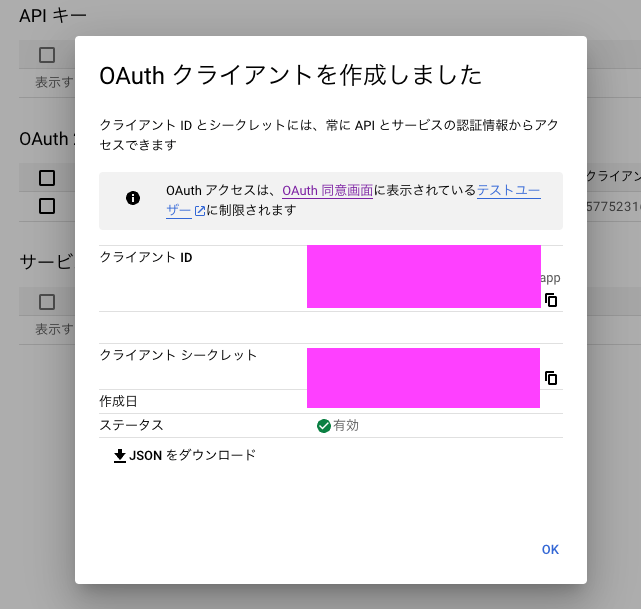Click the info icon in the OAuth notice

pos(133,198)
